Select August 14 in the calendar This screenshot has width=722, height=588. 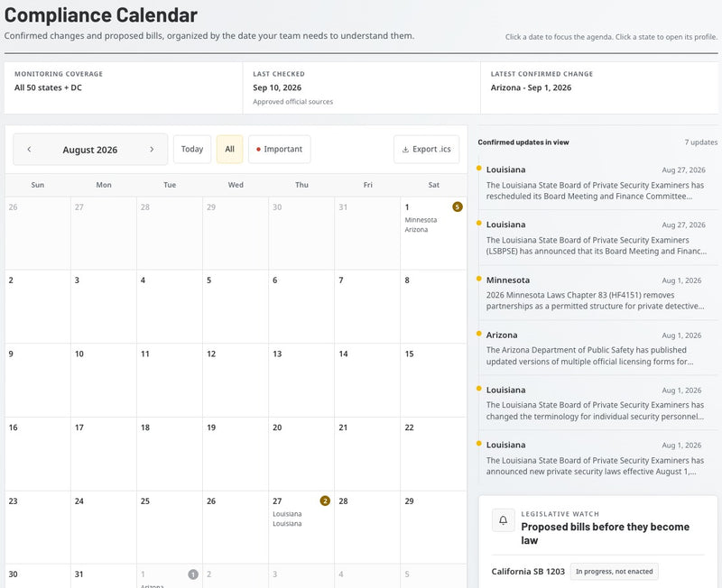click(367, 380)
